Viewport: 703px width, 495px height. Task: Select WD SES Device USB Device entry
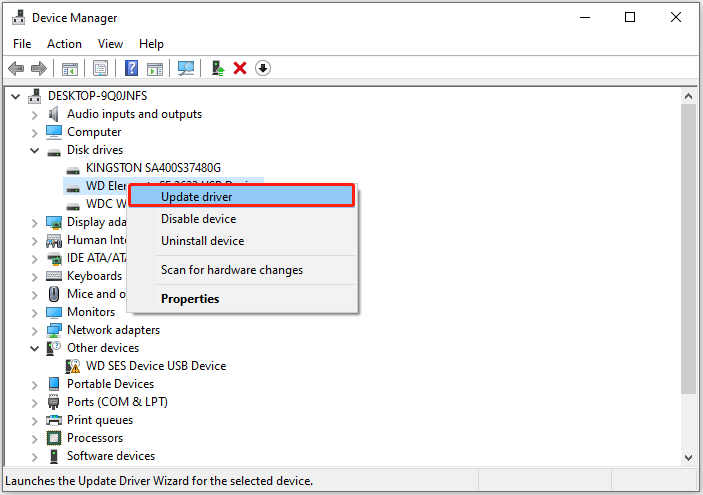pyautogui.click(x=156, y=366)
